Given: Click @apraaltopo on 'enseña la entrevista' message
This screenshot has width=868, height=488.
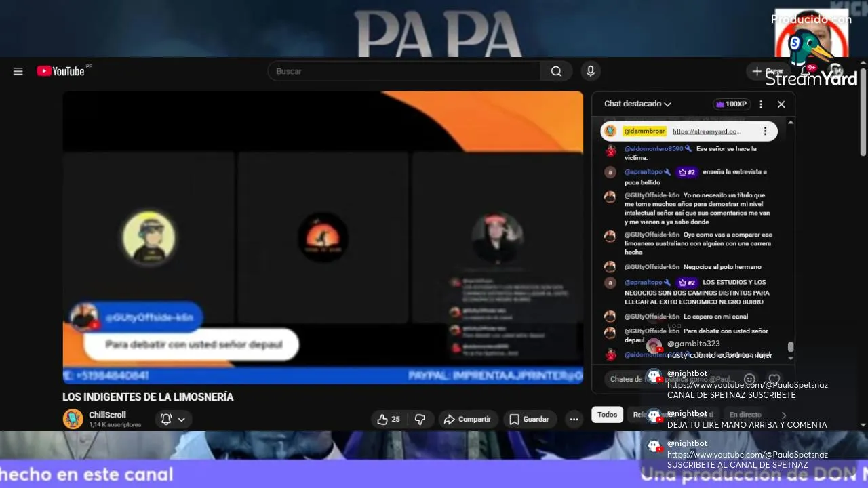Looking at the screenshot, I should coord(644,172).
